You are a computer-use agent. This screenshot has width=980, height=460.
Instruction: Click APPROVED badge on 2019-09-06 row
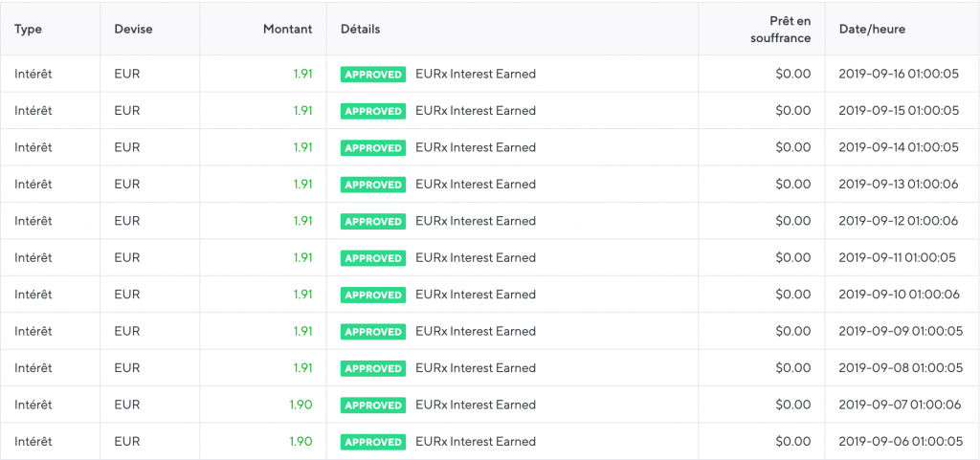pos(373,443)
